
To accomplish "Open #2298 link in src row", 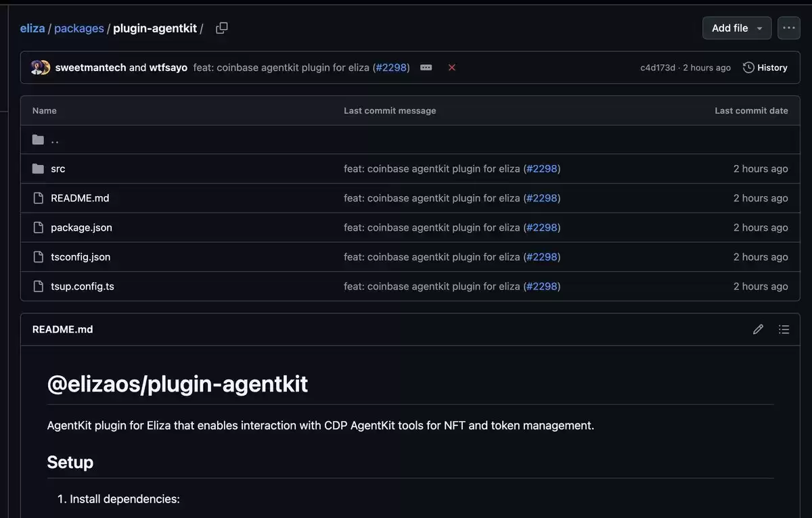I will coord(541,168).
